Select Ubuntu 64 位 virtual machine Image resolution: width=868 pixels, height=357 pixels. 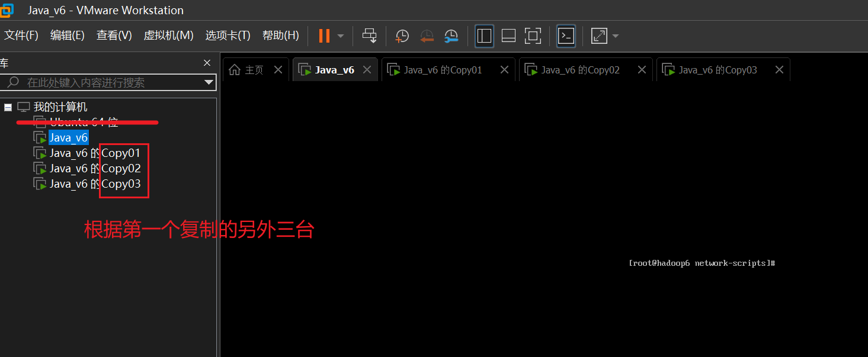(x=84, y=123)
